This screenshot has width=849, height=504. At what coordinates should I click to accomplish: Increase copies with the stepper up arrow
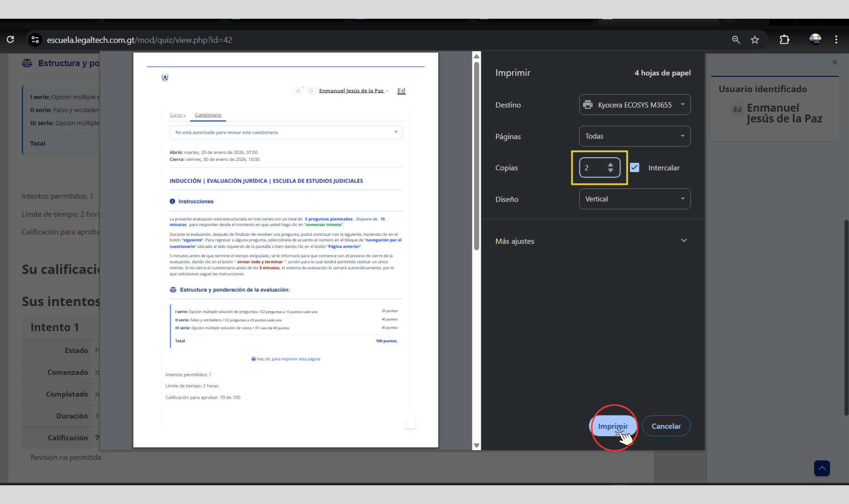(x=611, y=165)
